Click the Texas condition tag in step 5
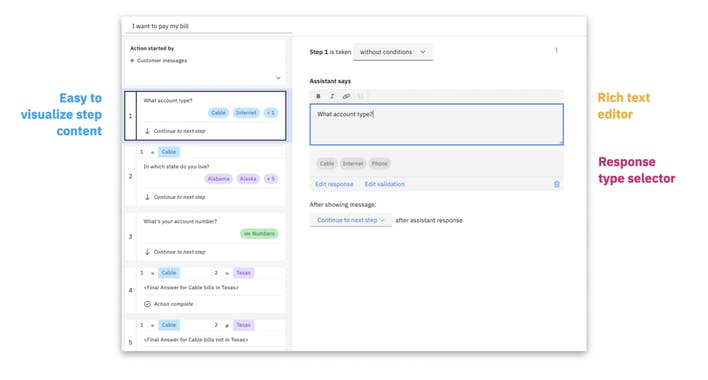Viewport: 708px width, 380px height. click(x=243, y=325)
